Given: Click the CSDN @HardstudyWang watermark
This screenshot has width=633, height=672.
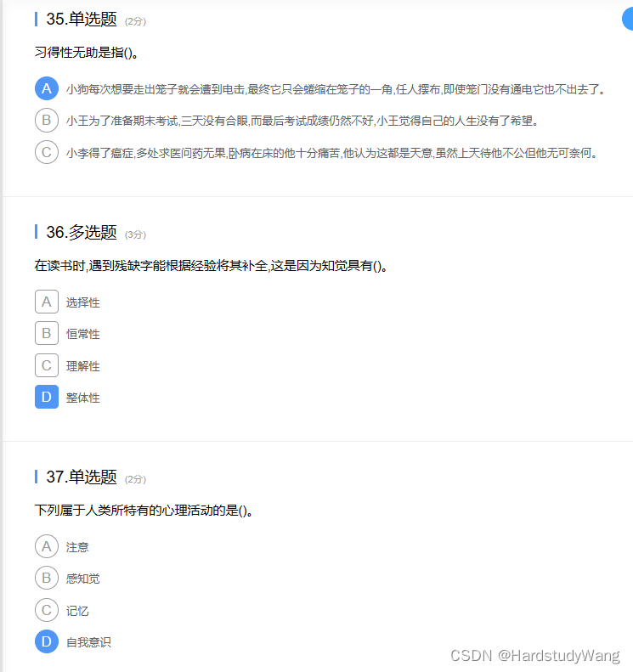Looking at the screenshot, I should pos(534,656).
